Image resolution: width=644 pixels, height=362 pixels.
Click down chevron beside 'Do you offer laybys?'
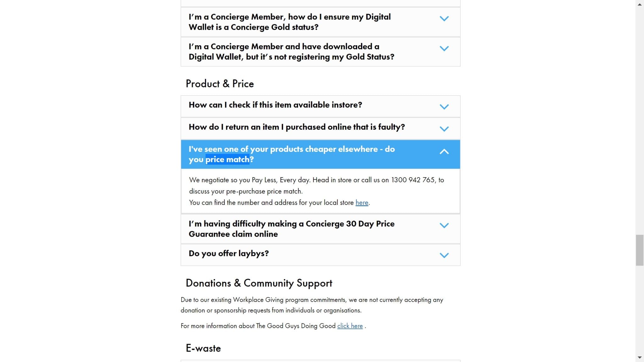(444, 255)
